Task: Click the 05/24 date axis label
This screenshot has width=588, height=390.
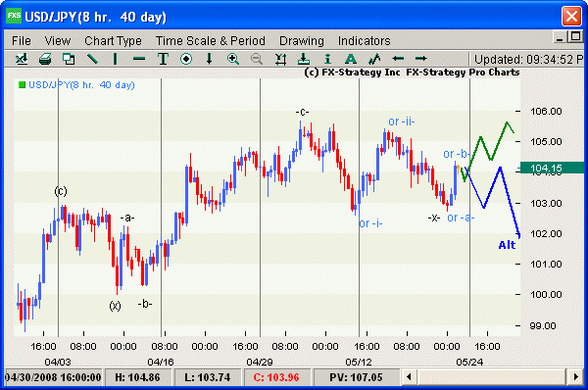Action: pos(469,363)
